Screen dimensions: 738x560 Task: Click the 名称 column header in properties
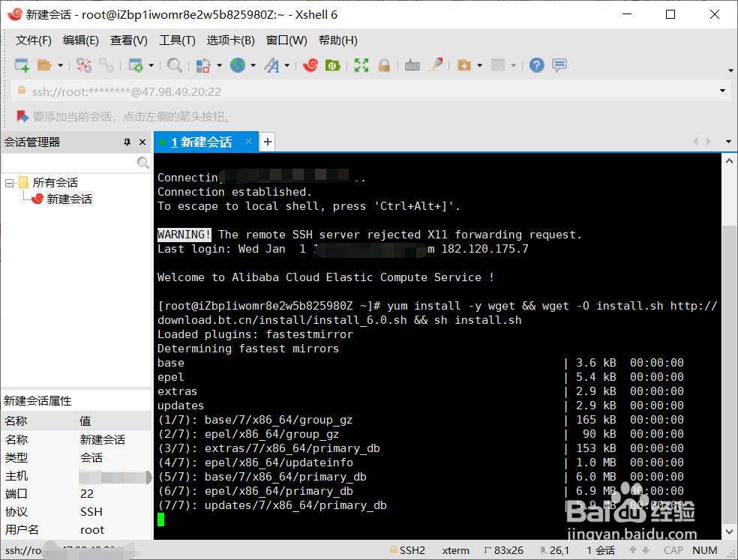38,421
